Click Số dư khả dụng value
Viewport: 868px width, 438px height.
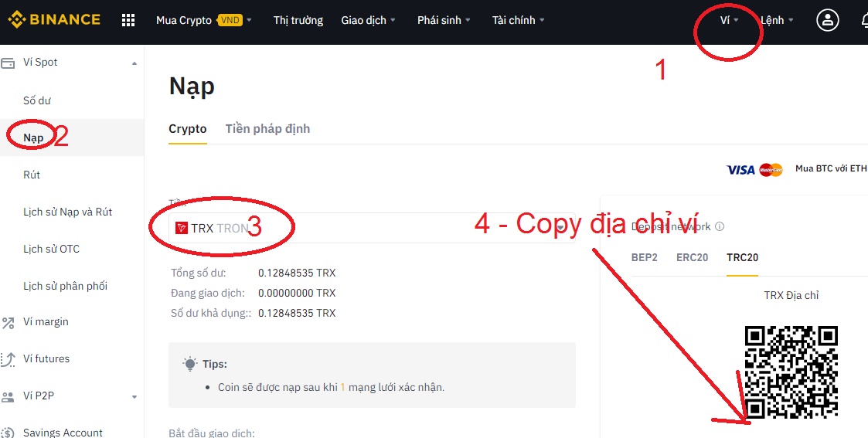click(x=297, y=313)
